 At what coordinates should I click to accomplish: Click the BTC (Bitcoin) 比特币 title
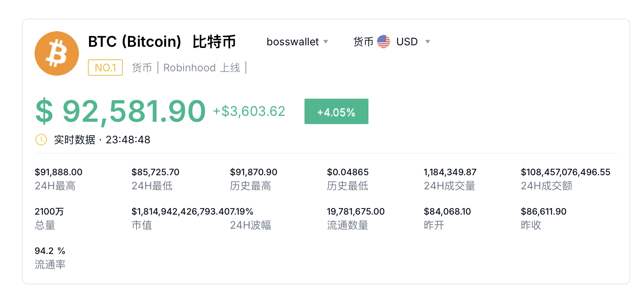point(162,42)
